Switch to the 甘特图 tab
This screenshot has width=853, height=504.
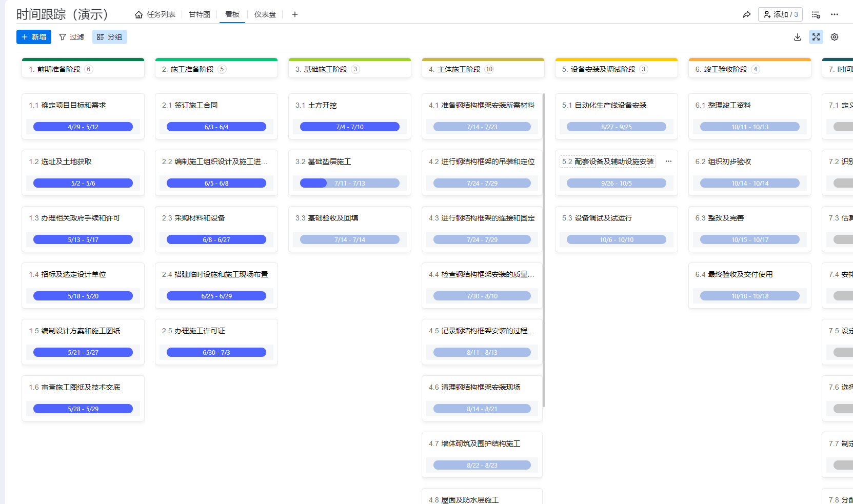click(x=200, y=14)
